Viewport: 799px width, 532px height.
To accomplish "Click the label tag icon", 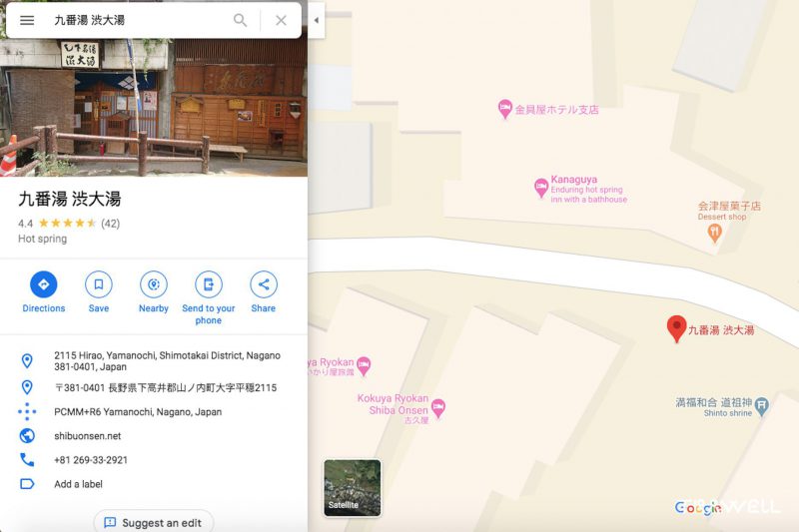I will click(27, 484).
